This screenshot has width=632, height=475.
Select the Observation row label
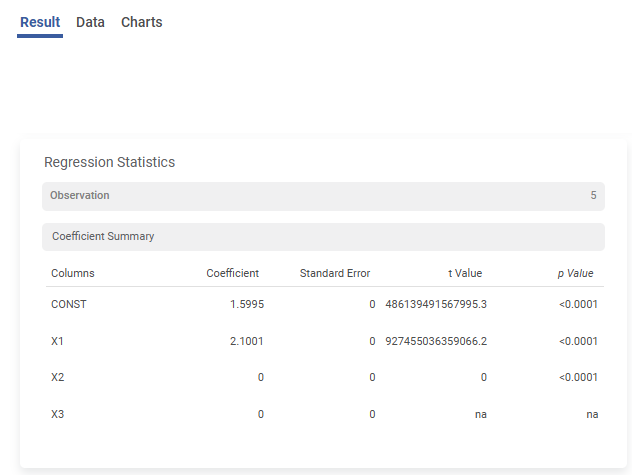tap(80, 196)
